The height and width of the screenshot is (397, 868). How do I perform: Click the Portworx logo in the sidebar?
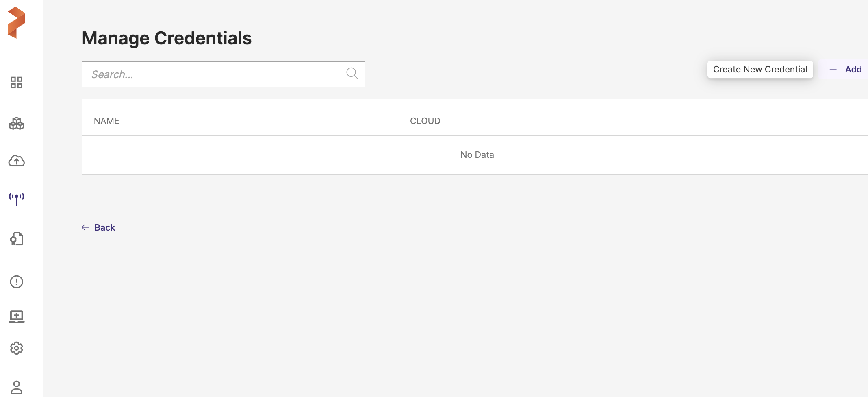(x=17, y=23)
